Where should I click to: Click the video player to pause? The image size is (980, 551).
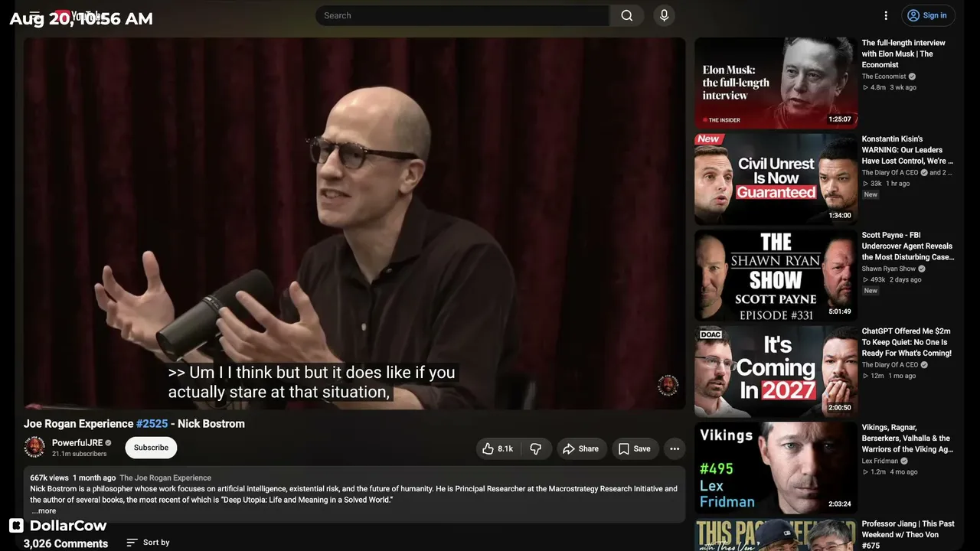click(354, 223)
